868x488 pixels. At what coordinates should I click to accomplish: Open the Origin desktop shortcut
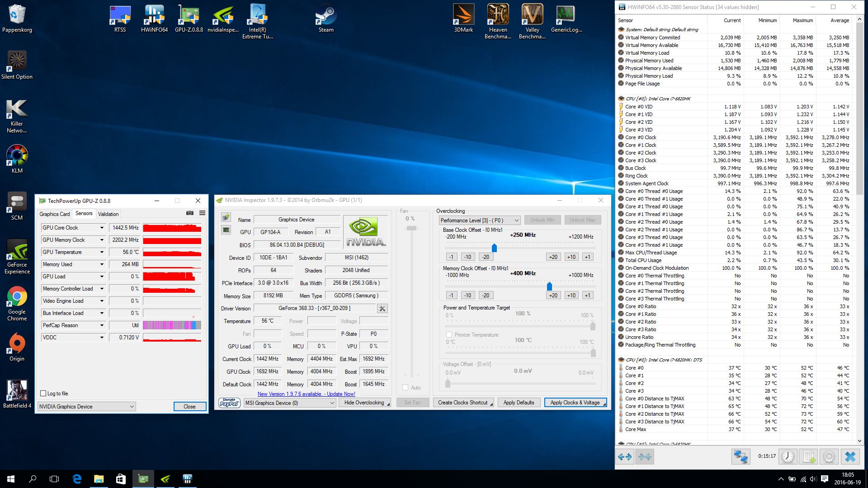(17, 347)
